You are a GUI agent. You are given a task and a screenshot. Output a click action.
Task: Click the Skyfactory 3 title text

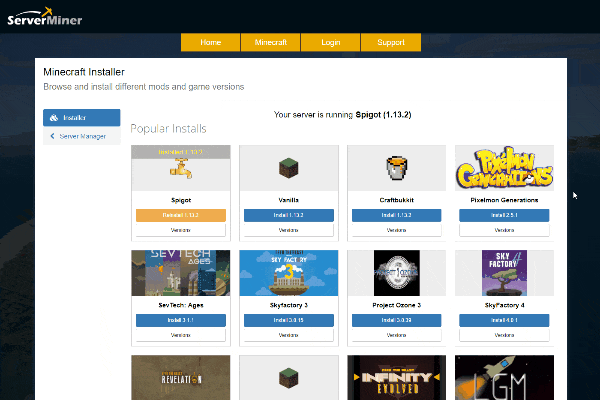289,305
